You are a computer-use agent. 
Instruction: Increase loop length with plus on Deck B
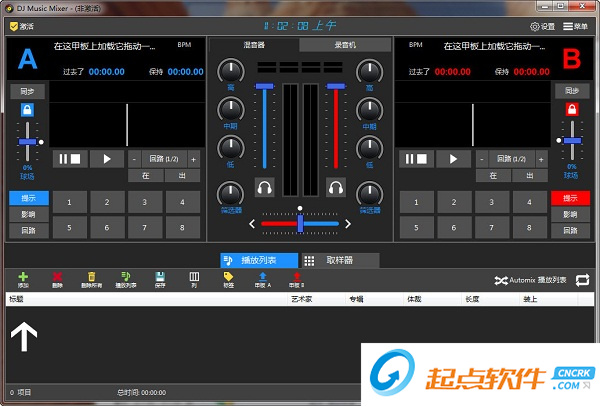[x=541, y=159]
